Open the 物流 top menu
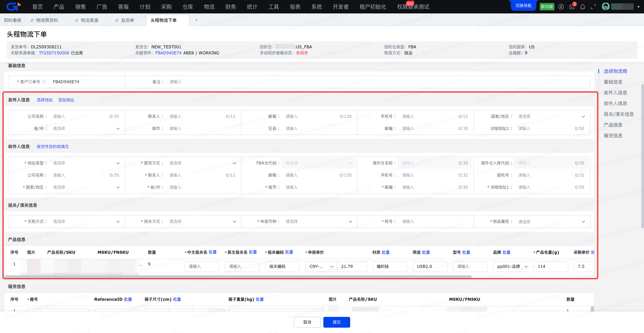The image size is (644, 333). [x=209, y=7]
